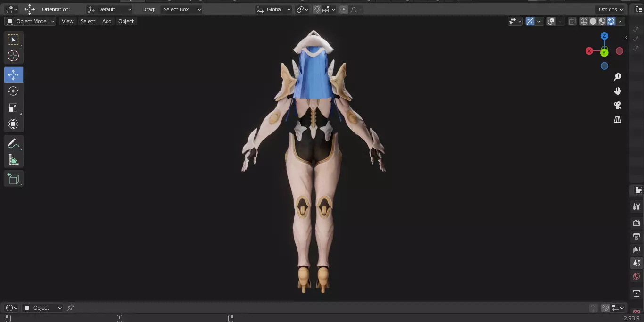Viewport: 644px width, 322px height.
Task: Open the bottom snap settings dropdown
Action: coord(618,308)
